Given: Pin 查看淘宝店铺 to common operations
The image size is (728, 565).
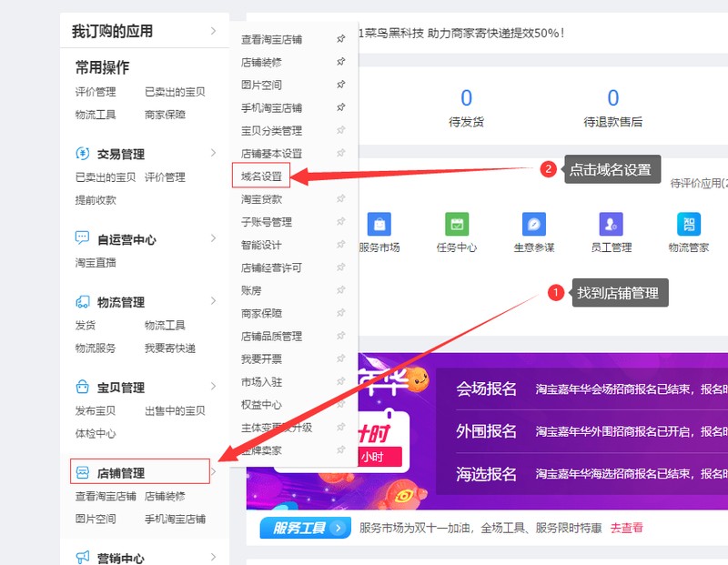Looking at the screenshot, I should pos(341,39).
